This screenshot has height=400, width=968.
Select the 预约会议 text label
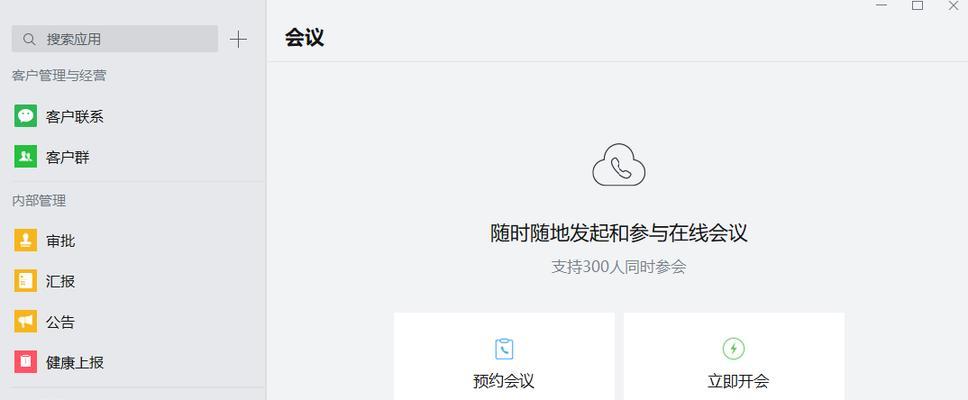tap(504, 381)
